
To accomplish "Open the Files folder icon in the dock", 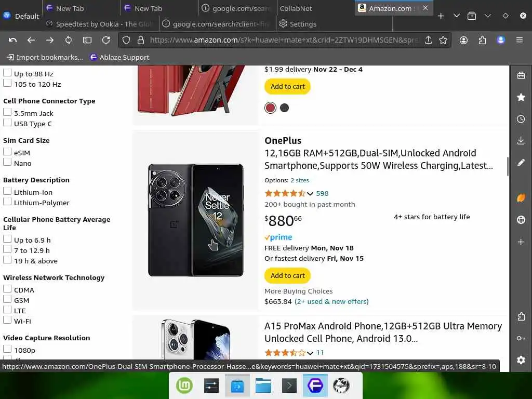I will pyautogui.click(x=263, y=386).
